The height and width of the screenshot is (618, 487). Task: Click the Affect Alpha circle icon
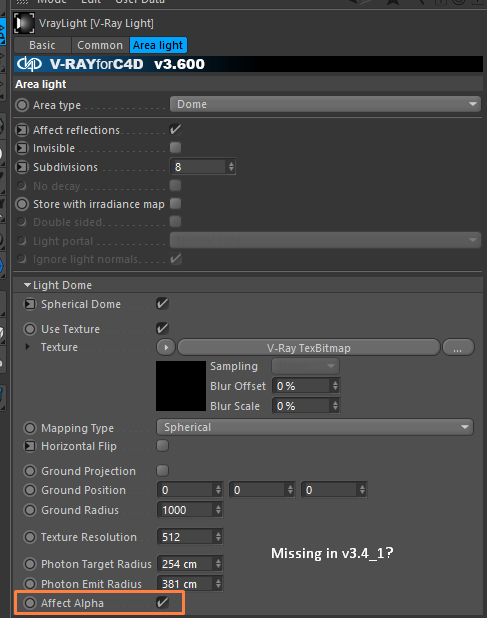30,603
